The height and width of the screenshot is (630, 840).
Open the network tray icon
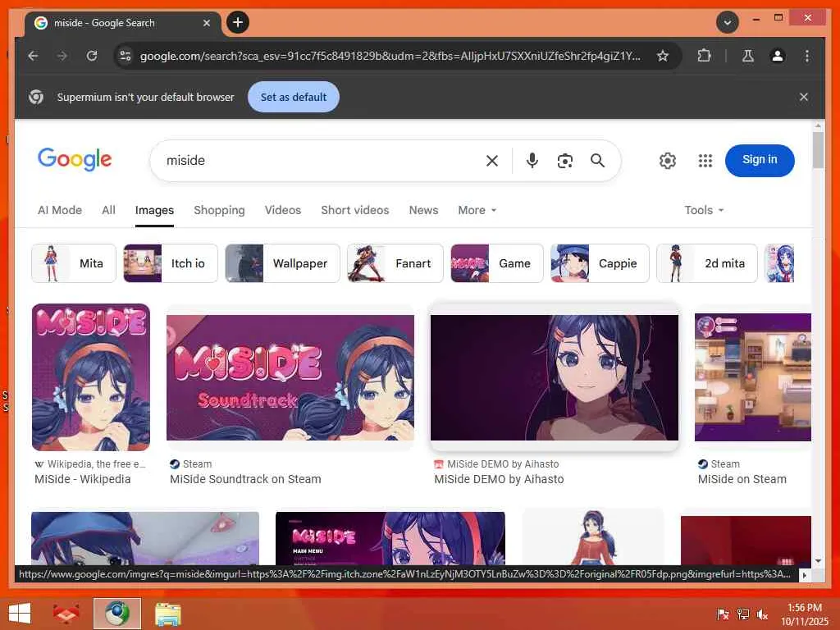click(x=742, y=614)
